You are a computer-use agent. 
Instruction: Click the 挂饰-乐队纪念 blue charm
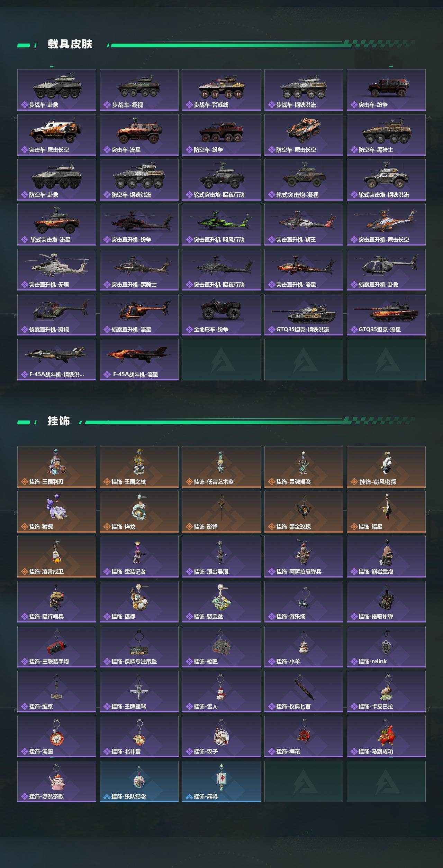(139, 782)
